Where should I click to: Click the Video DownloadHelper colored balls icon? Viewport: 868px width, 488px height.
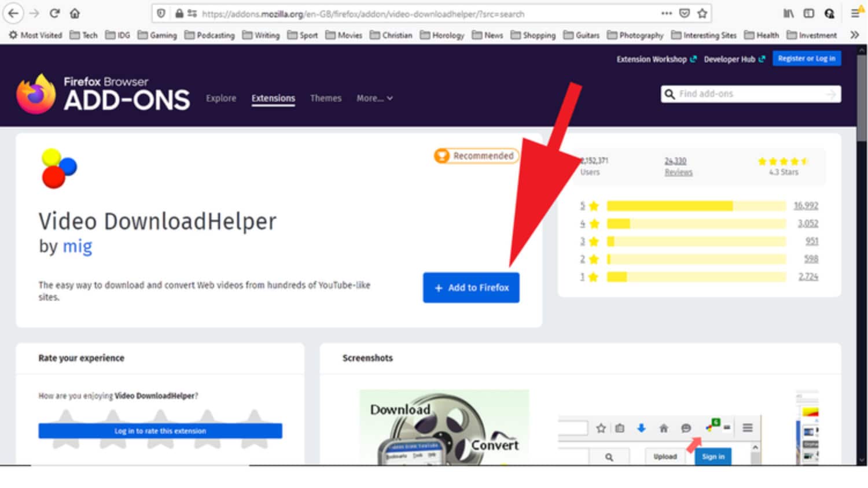point(58,168)
